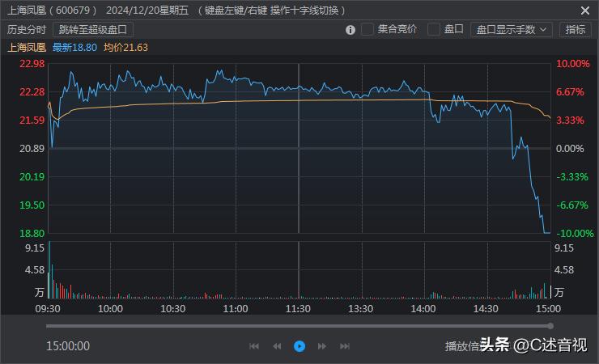
Task: Click the 09:30 time axis label
Action: tap(48, 309)
